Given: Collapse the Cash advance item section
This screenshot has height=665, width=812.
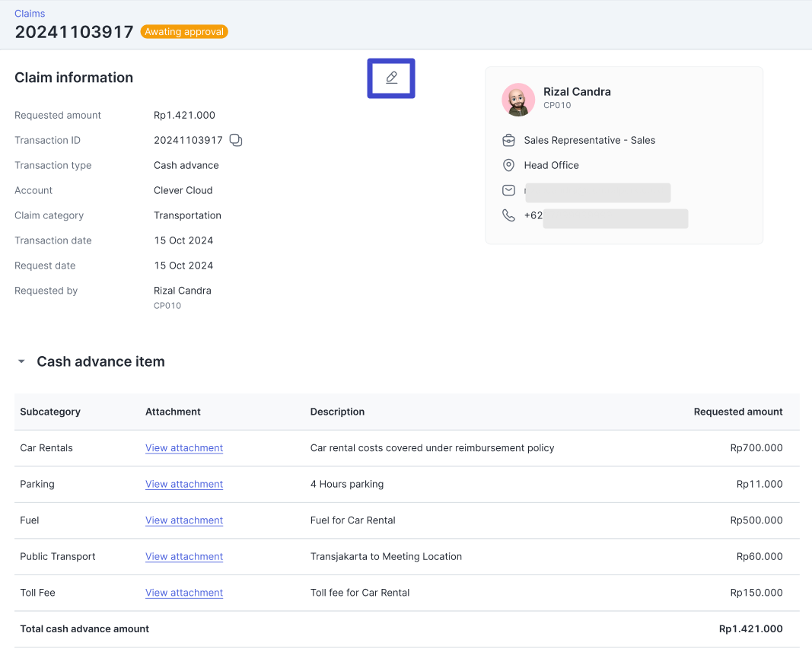Looking at the screenshot, I should click(21, 361).
